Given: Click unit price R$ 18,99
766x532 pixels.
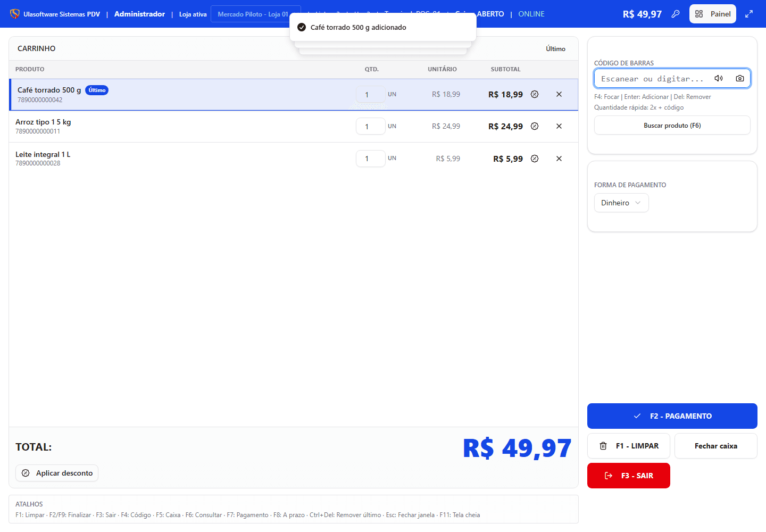Looking at the screenshot, I should 446,94.
